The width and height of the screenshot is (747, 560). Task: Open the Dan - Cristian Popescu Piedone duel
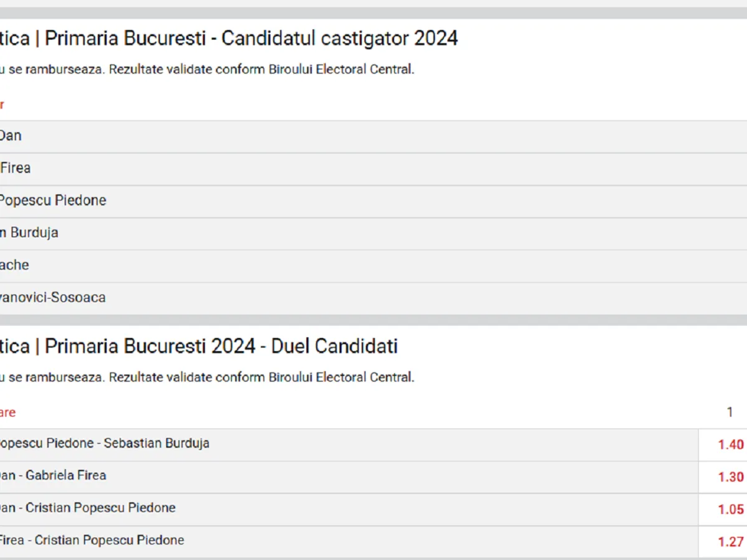pyautogui.click(x=88, y=508)
